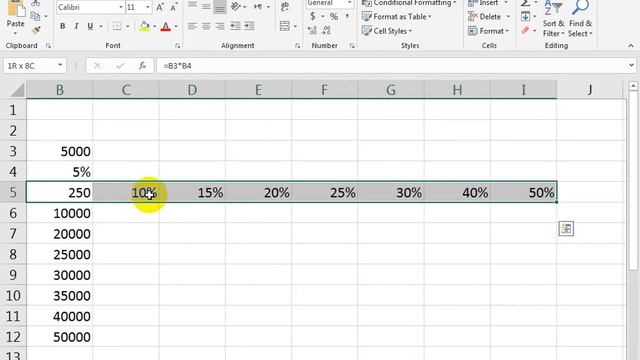The width and height of the screenshot is (640, 360).
Task: Click the Orientation text rotation icon
Action: coord(235,7)
